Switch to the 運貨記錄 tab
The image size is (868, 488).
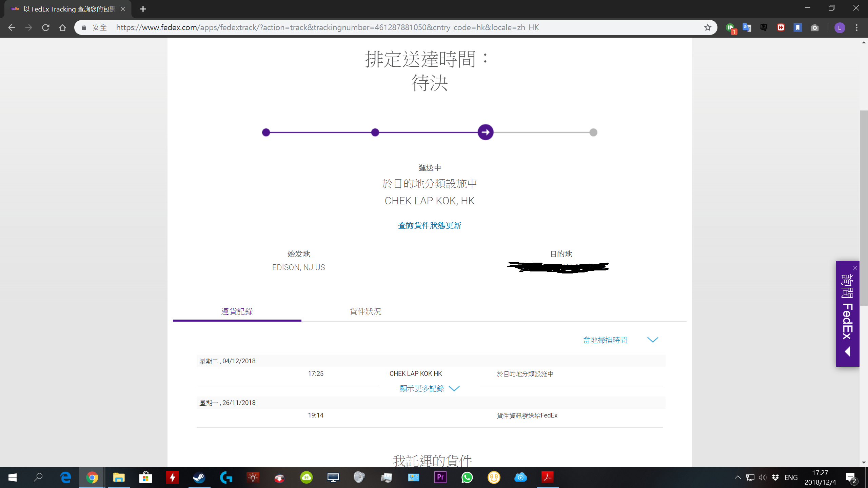tap(237, 311)
